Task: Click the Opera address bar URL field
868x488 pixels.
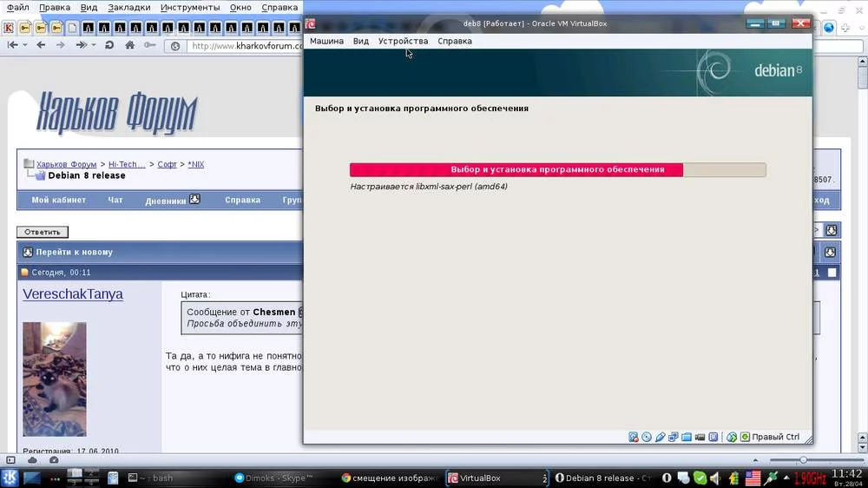Action: pyautogui.click(x=244, y=46)
